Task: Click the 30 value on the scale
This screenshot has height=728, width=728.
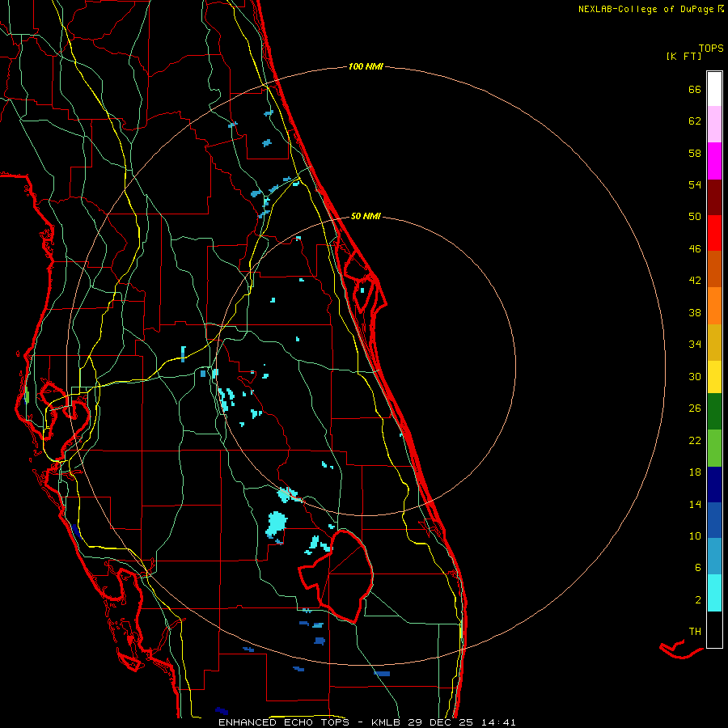Action: point(695,376)
